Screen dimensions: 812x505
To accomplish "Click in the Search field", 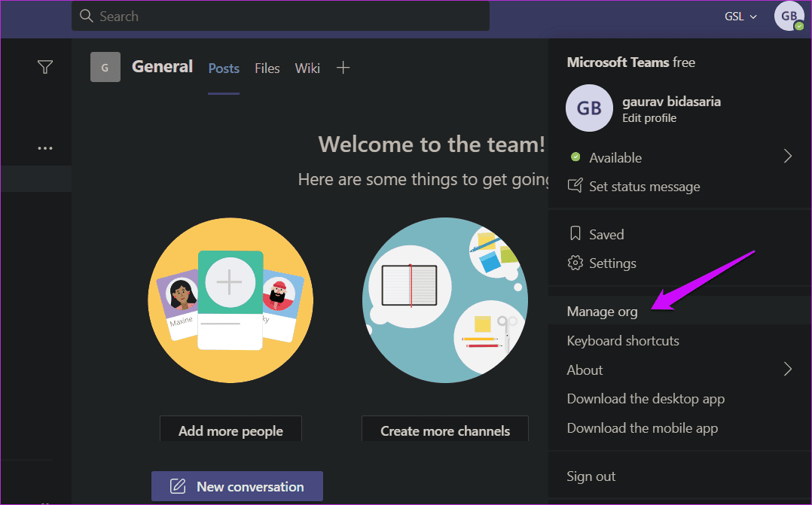I will tap(280, 16).
